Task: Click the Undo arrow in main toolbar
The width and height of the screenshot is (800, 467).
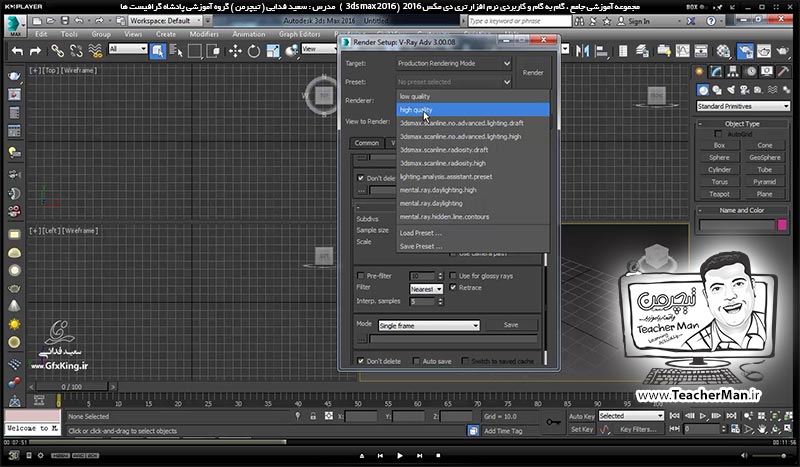Action: click(x=17, y=51)
